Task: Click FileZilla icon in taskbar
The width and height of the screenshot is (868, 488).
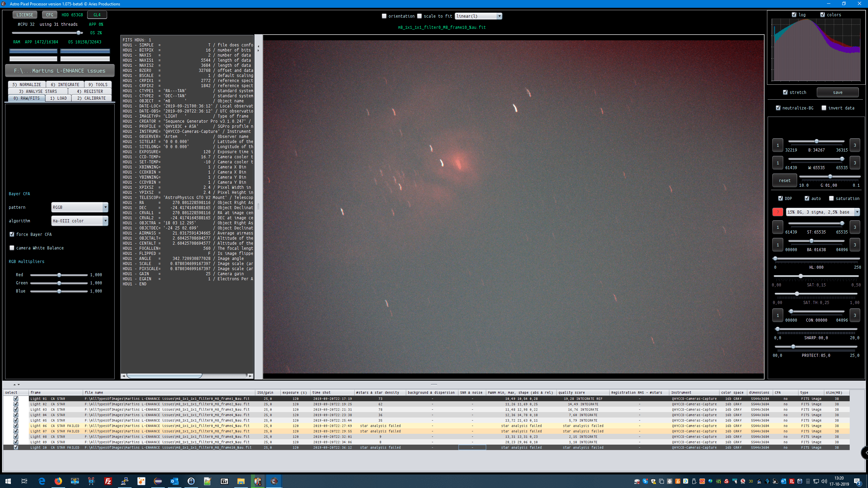Action: tap(108, 481)
